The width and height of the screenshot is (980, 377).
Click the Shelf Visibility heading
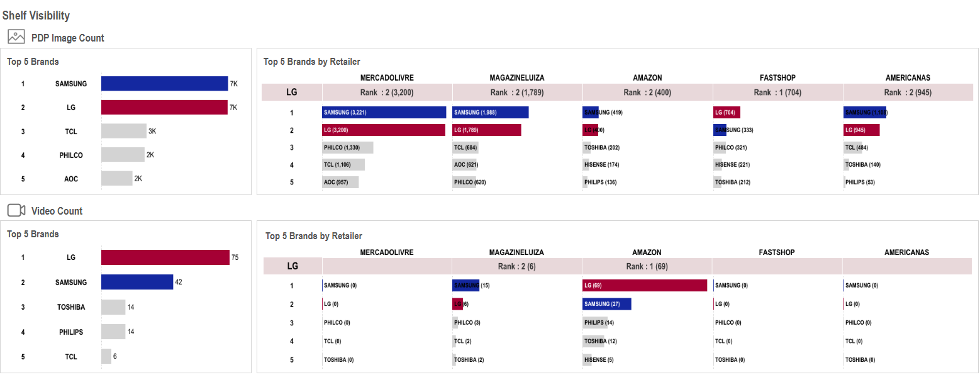(36, 15)
